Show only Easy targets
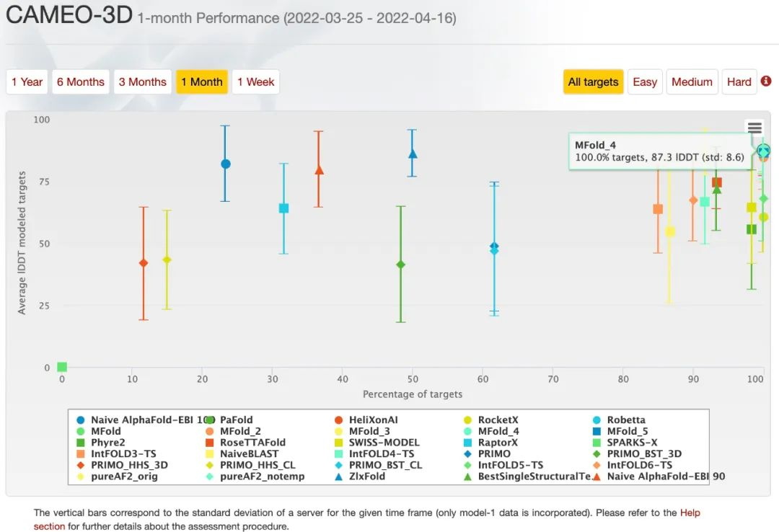 (644, 82)
